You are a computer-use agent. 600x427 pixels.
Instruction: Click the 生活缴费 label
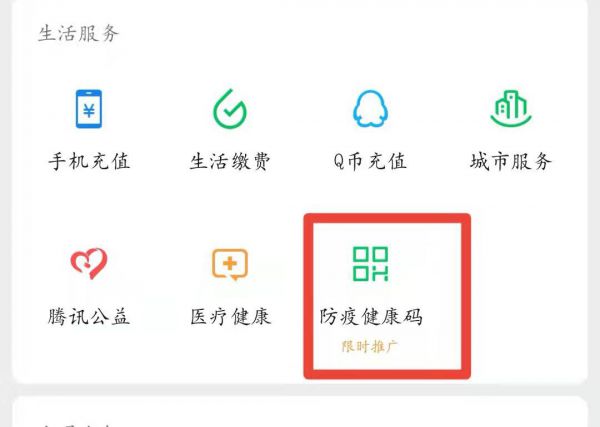(x=230, y=161)
